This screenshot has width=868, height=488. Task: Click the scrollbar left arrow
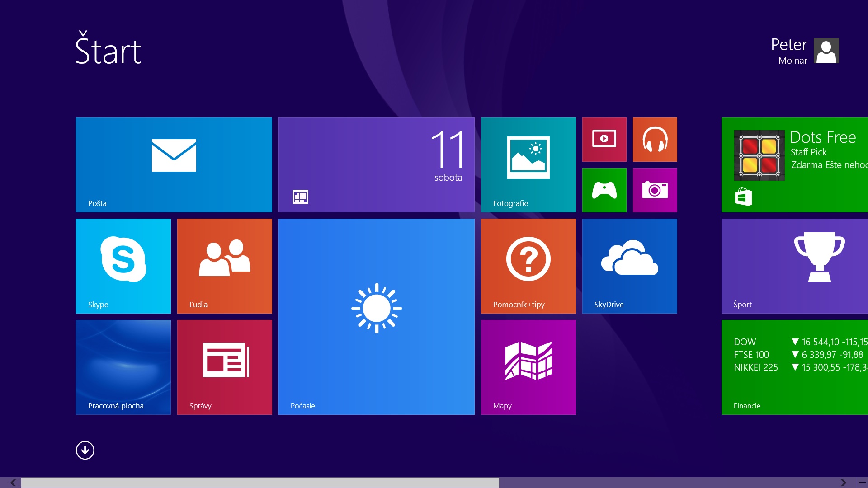pos(13,483)
